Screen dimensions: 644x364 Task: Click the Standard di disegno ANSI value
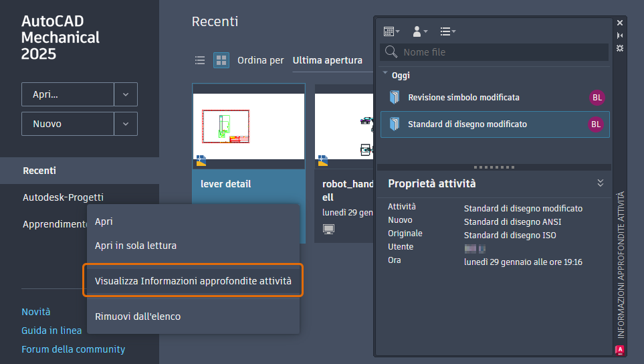point(512,222)
